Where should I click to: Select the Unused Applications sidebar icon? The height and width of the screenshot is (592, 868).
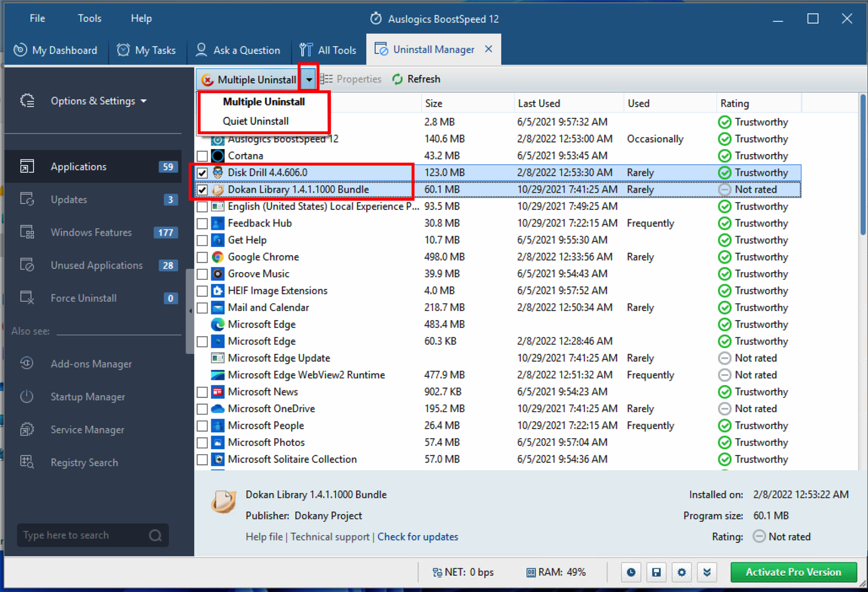click(27, 265)
